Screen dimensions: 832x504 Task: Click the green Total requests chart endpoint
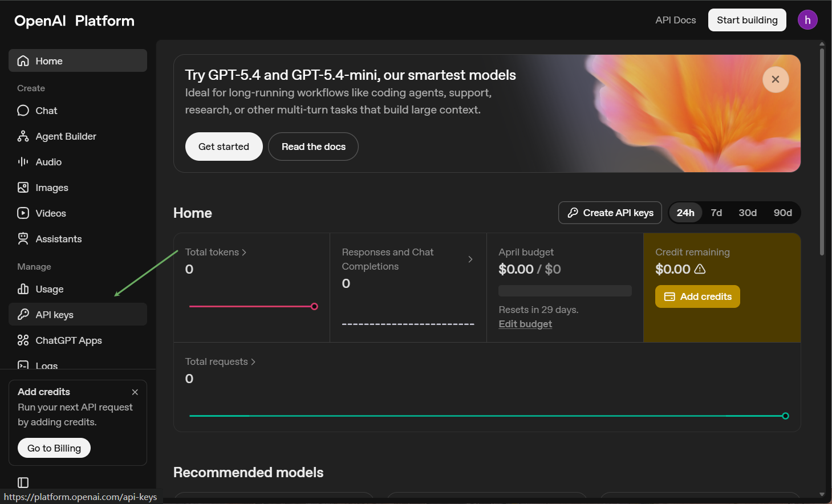tap(785, 416)
